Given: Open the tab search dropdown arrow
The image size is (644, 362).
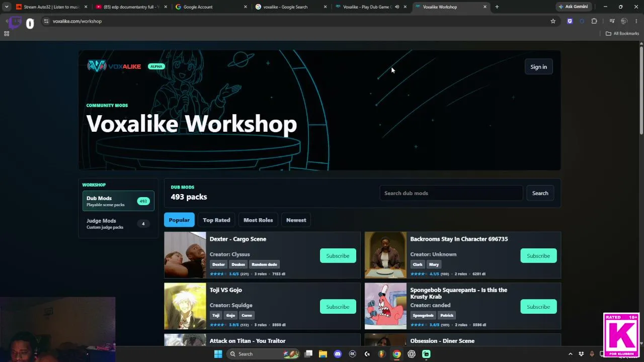Looking at the screenshot, I should (x=7, y=7).
